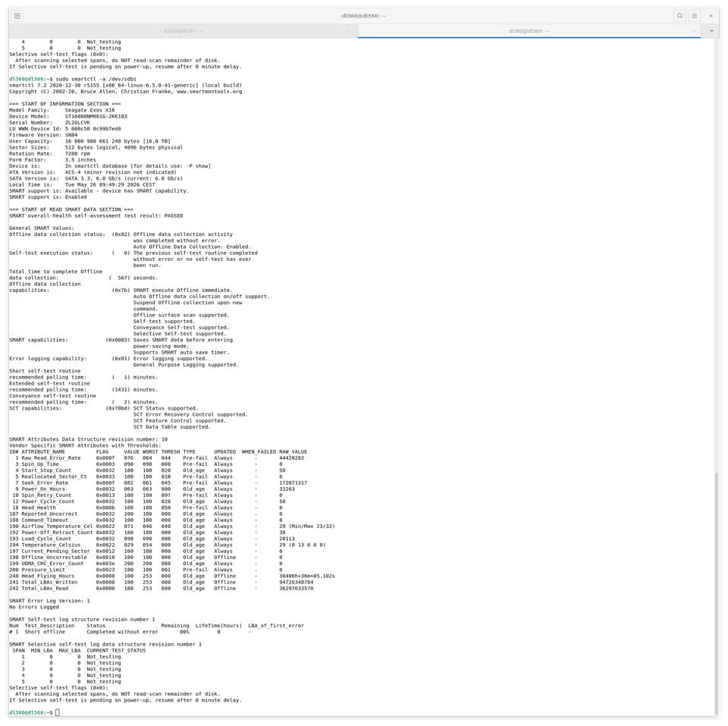Image resolution: width=728 pixels, height=726 pixels.
Task: Click the 'No Errors Logged' line
Action: [34, 607]
